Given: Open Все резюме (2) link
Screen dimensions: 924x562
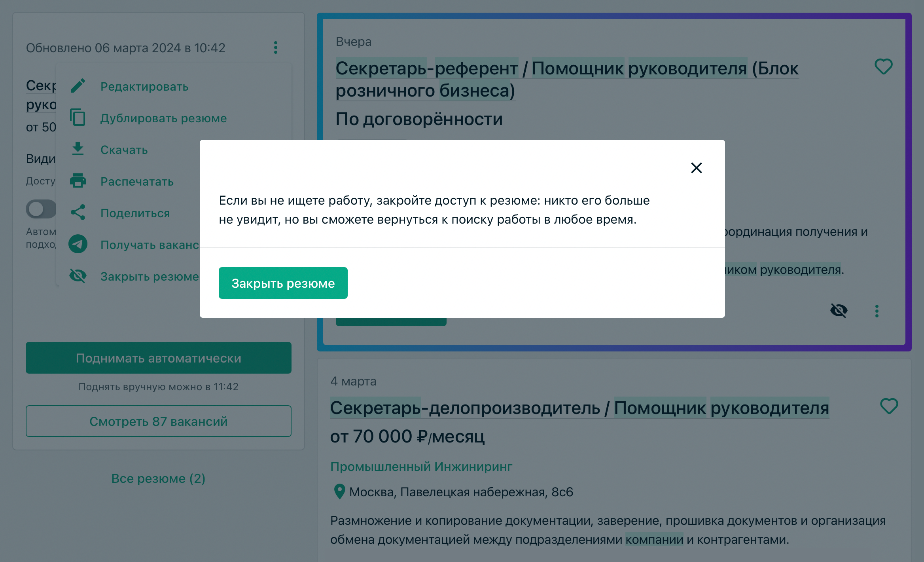Looking at the screenshot, I should point(158,478).
